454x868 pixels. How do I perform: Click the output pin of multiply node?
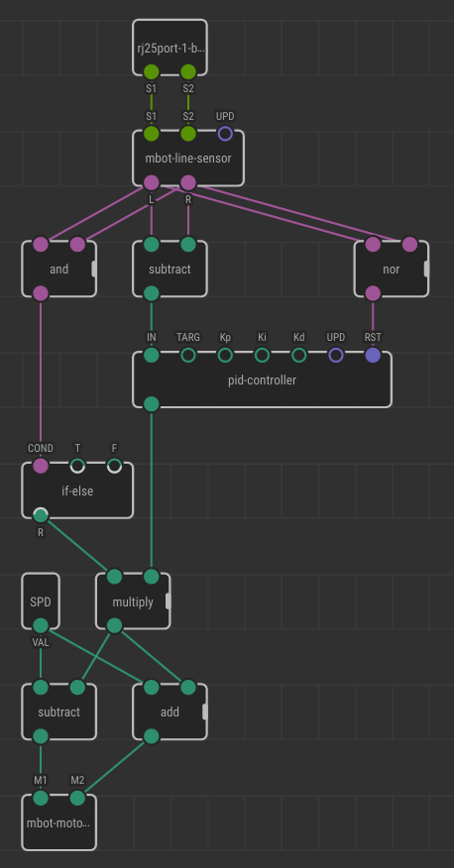114,625
